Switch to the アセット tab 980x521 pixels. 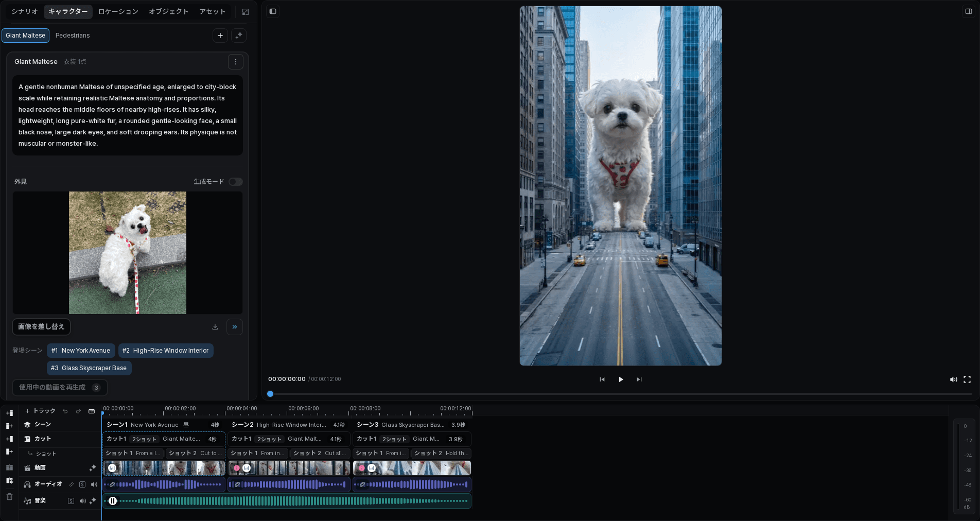pyautogui.click(x=212, y=11)
